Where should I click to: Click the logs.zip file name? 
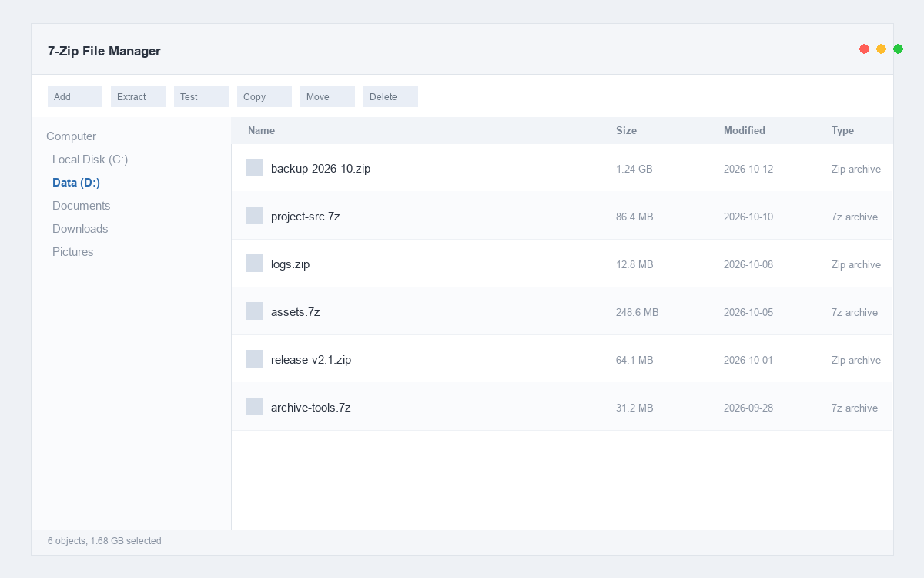[x=290, y=264]
